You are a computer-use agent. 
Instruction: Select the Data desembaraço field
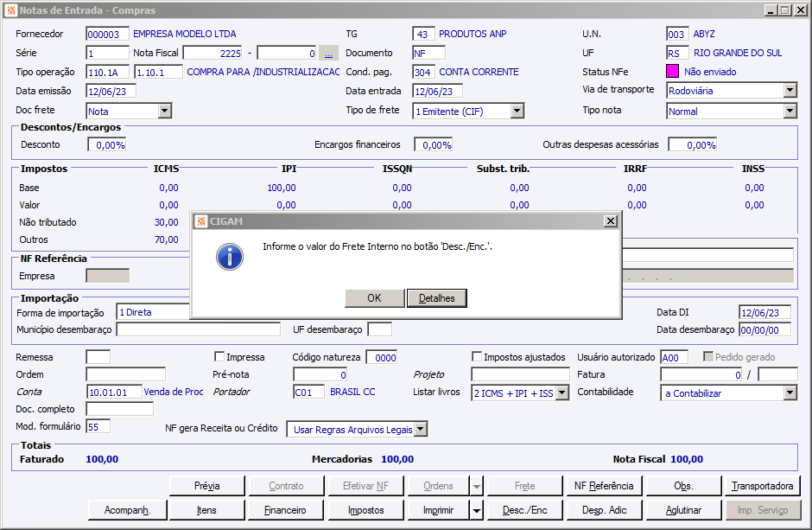(x=764, y=330)
